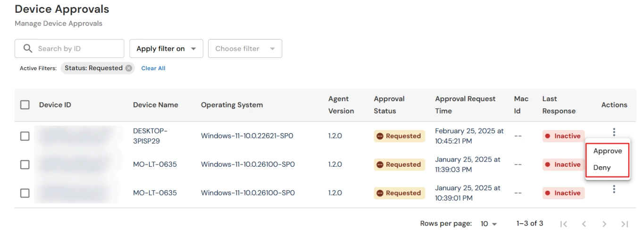Click the Approval Status column header
644x235 pixels.
point(390,105)
